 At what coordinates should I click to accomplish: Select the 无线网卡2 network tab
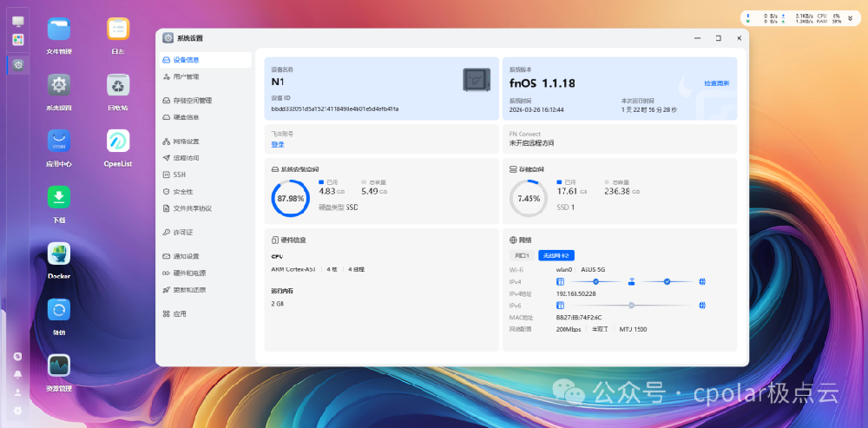556,255
